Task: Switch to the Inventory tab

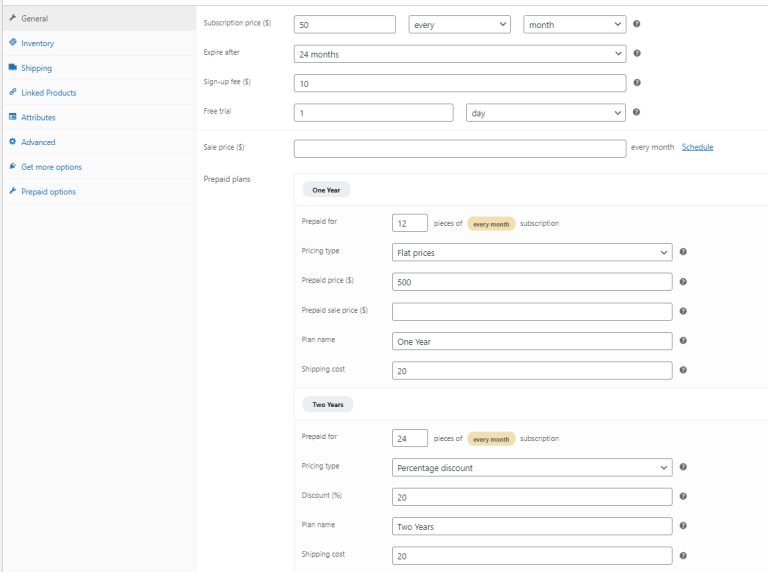Action: tap(99, 43)
